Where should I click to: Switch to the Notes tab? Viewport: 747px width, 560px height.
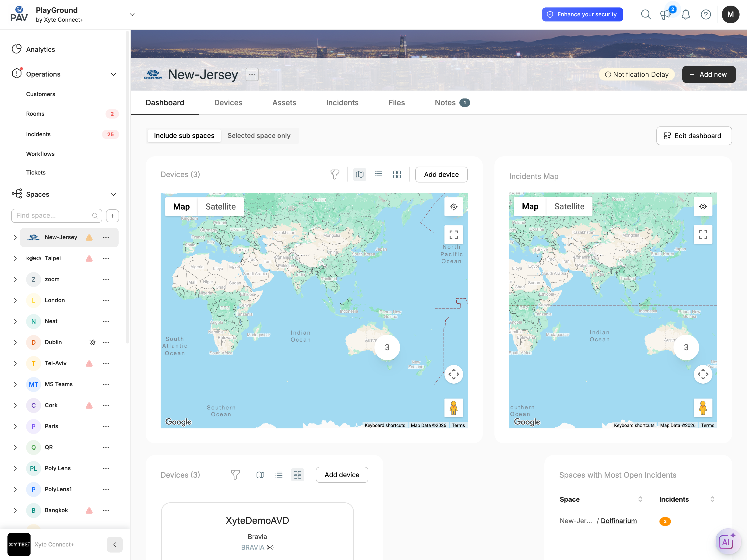452,103
